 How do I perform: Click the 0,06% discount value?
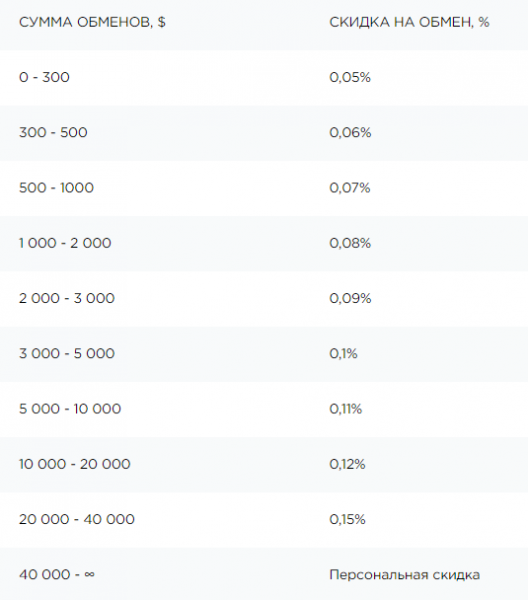[350, 132]
